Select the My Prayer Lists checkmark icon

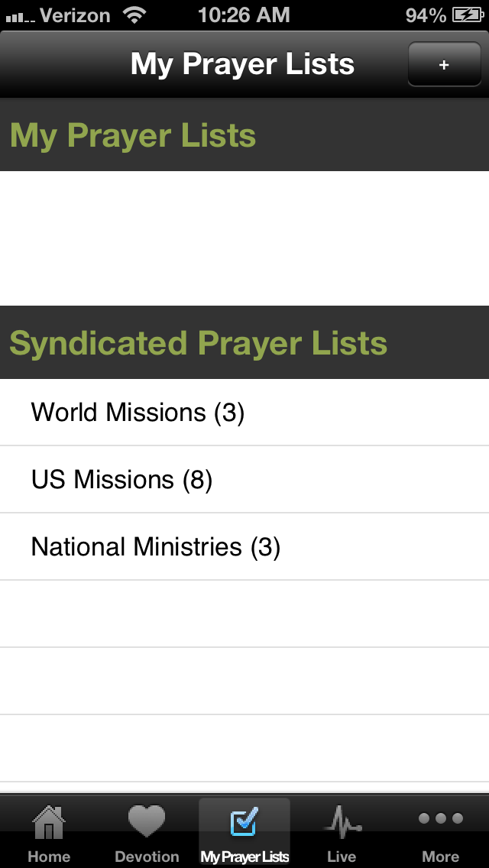(244, 822)
